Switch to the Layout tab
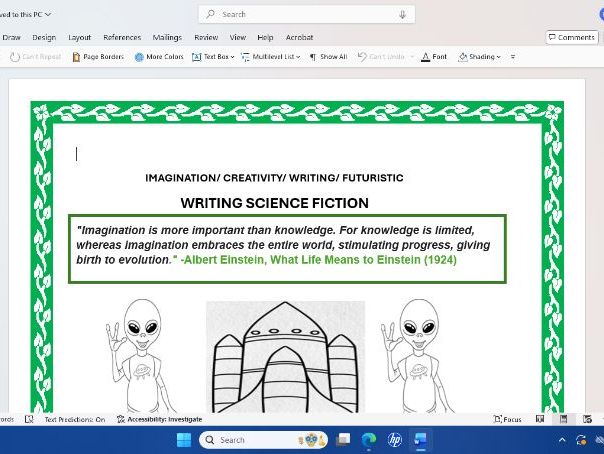Image resolution: width=604 pixels, height=454 pixels. click(x=79, y=37)
